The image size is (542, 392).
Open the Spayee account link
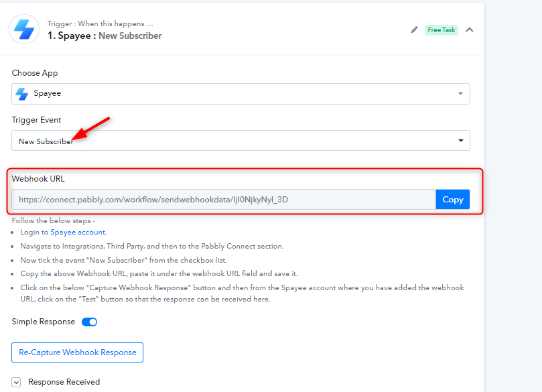pos(78,232)
